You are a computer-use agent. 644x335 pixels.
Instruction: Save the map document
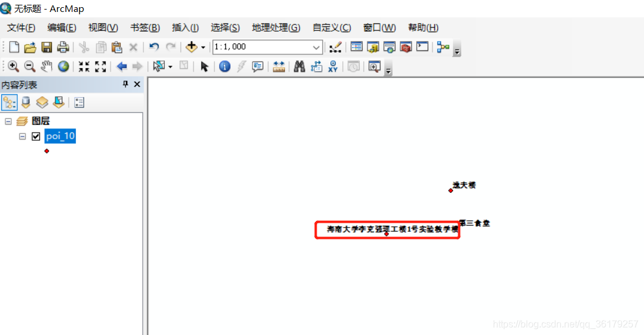click(47, 47)
